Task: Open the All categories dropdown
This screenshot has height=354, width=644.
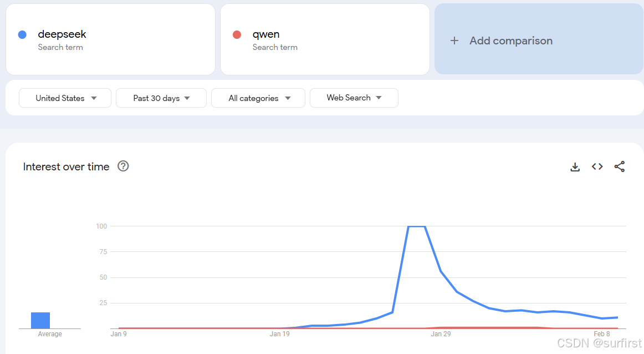Action: (x=258, y=98)
